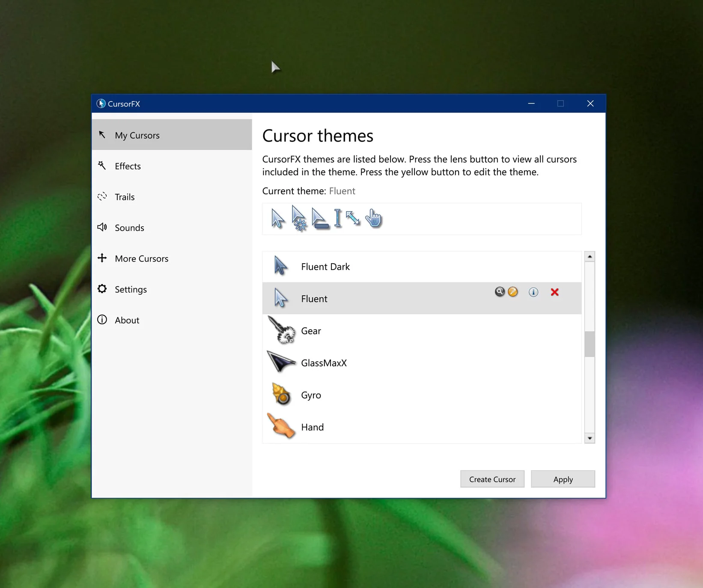
Task: Click the More Cursors plus icon
Action: (x=102, y=258)
